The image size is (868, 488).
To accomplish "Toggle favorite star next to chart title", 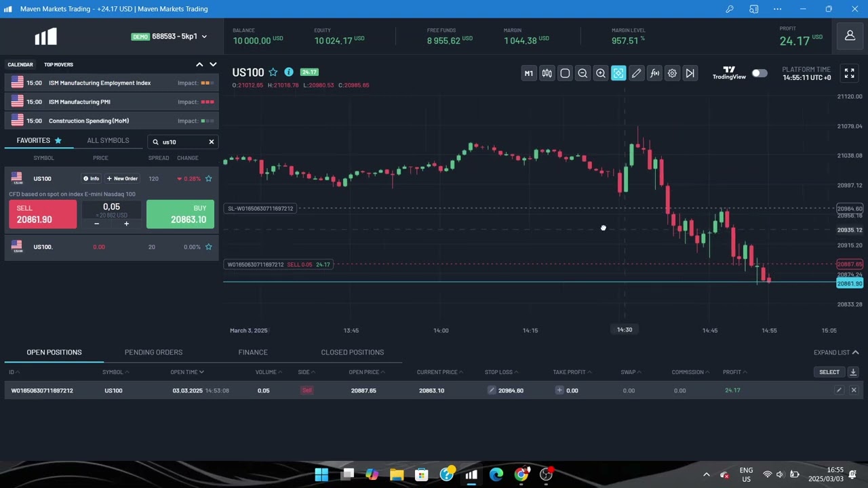I will coord(273,72).
